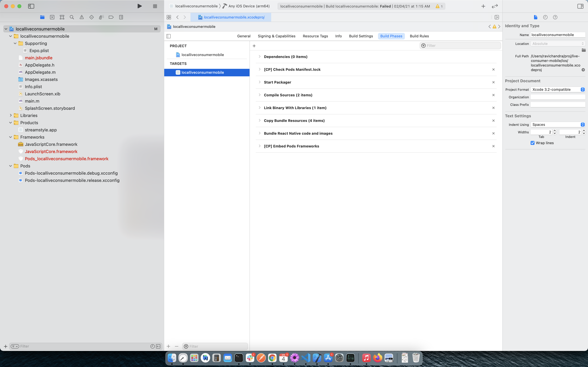Toggle the right inspector panel visibility

581,6
